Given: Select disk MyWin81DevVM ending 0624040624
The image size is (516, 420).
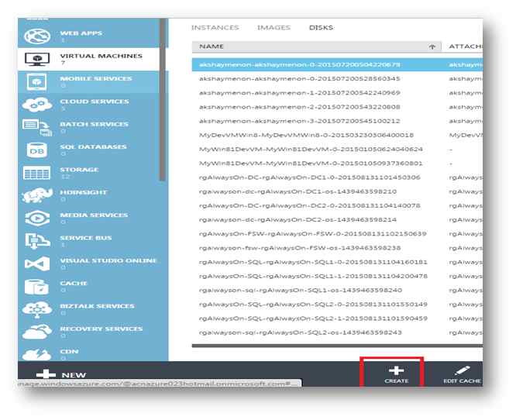Looking at the screenshot, I should pyautogui.click(x=311, y=150).
